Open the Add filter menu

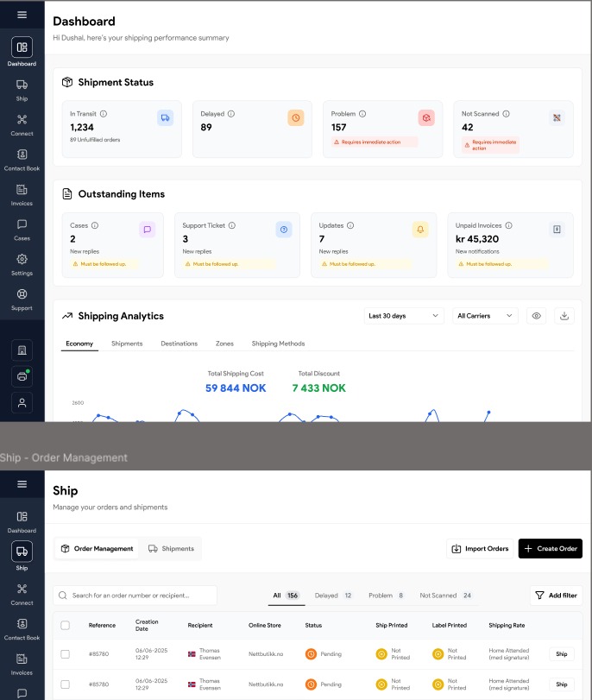556,595
